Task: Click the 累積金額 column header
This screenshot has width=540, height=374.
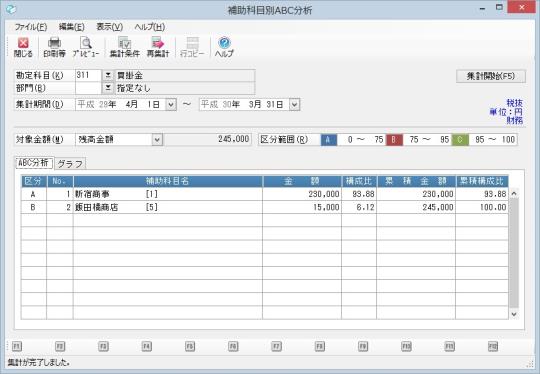Action: tap(416, 181)
